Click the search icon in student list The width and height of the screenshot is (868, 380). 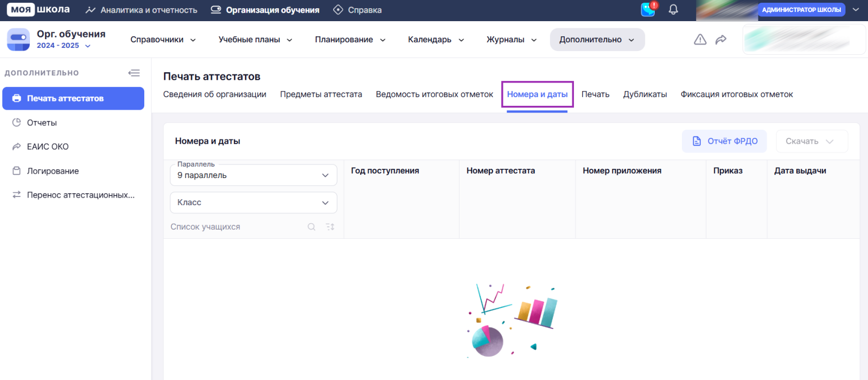tap(311, 227)
